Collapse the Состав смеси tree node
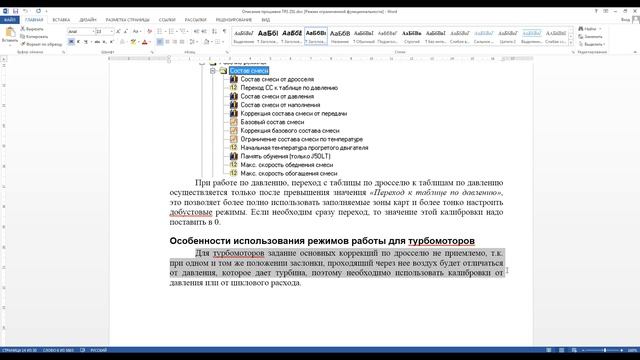This screenshot has width=640, height=360. 213,71
